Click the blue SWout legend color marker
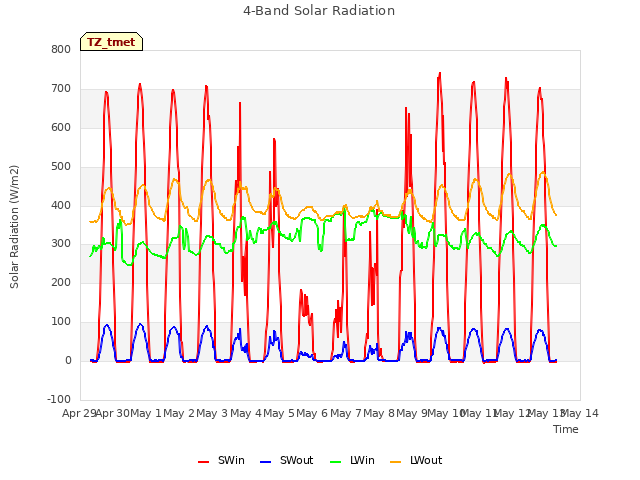This screenshot has width=640, height=480. 265,462
